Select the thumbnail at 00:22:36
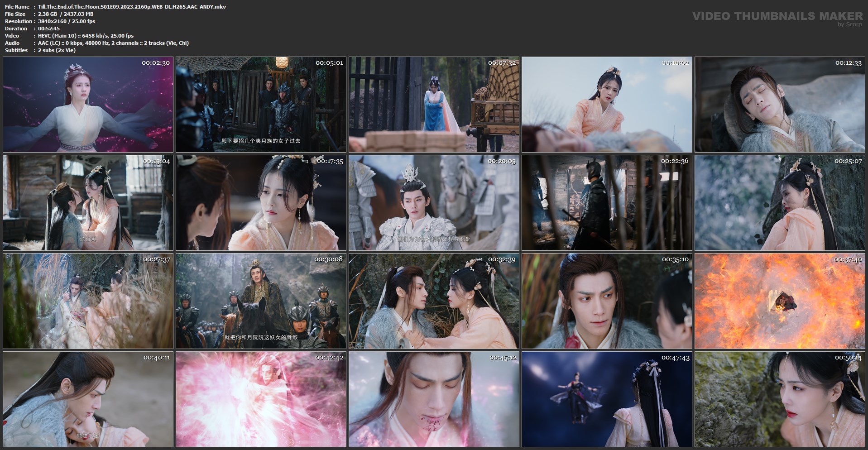Image resolution: width=868 pixels, height=450 pixels. coord(607,203)
